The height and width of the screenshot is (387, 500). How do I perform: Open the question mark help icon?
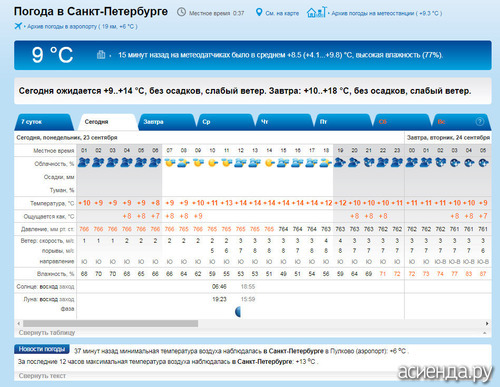point(480,122)
